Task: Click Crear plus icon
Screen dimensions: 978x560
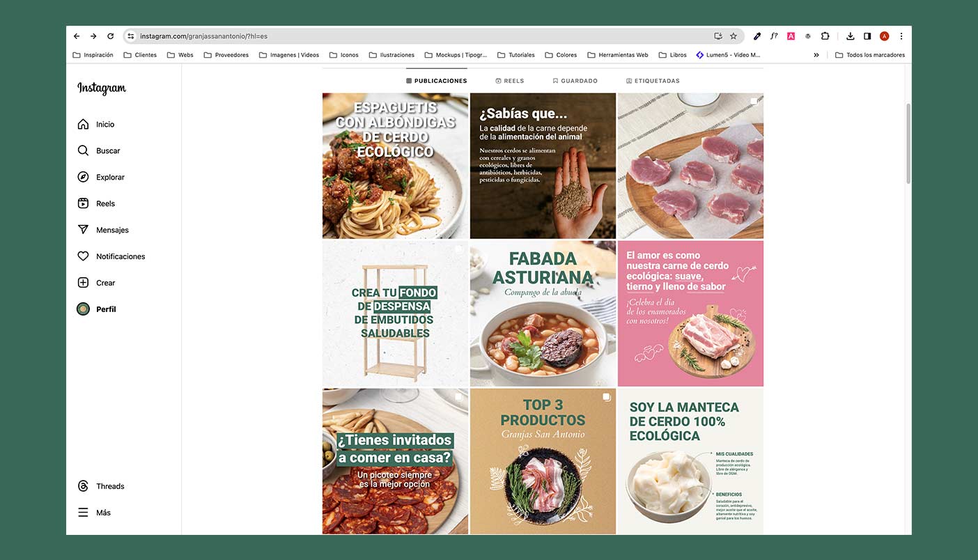Action: tap(83, 283)
